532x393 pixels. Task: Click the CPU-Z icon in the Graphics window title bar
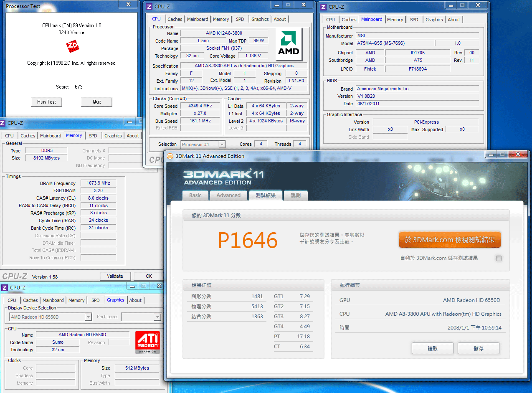click(5, 287)
